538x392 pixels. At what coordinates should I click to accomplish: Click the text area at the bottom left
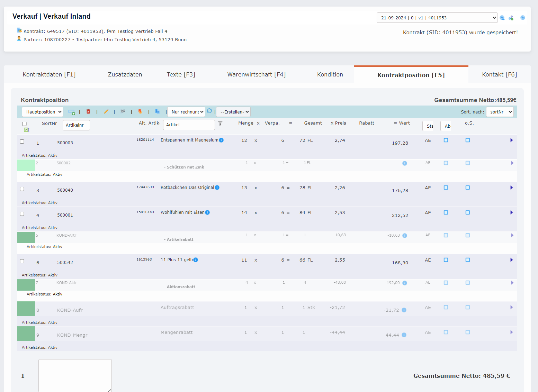click(x=75, y=375)
